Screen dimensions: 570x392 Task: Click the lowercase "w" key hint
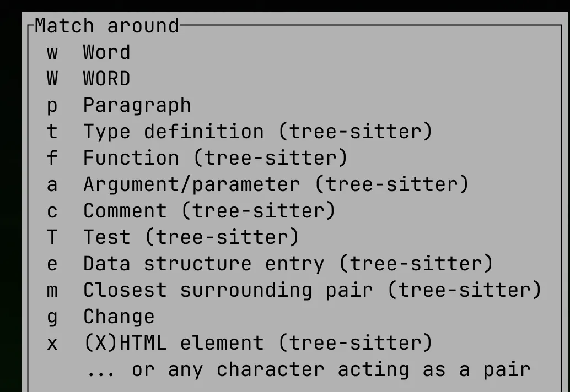tap(52, 53)
